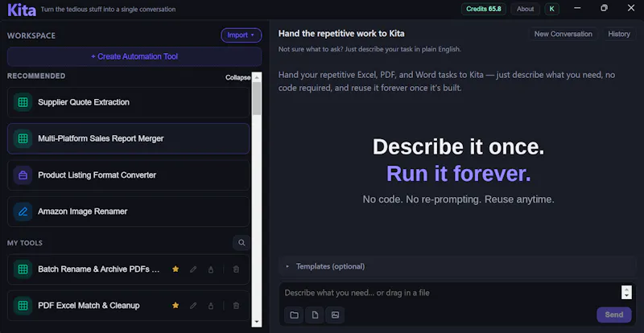The width and height of the screenshot is (644, 333).
Task: Open Supplier Quote Extraction spreadsheet icon
Action: pos(23,102)
